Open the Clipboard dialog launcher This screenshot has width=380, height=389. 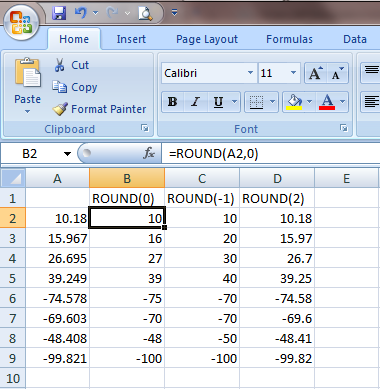pyautogui.click(x=145, y=128)
